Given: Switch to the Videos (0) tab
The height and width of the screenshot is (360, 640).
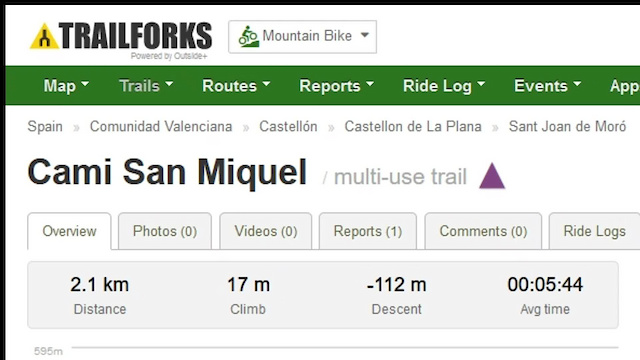Looking at the screenshot, I should 266,231.
